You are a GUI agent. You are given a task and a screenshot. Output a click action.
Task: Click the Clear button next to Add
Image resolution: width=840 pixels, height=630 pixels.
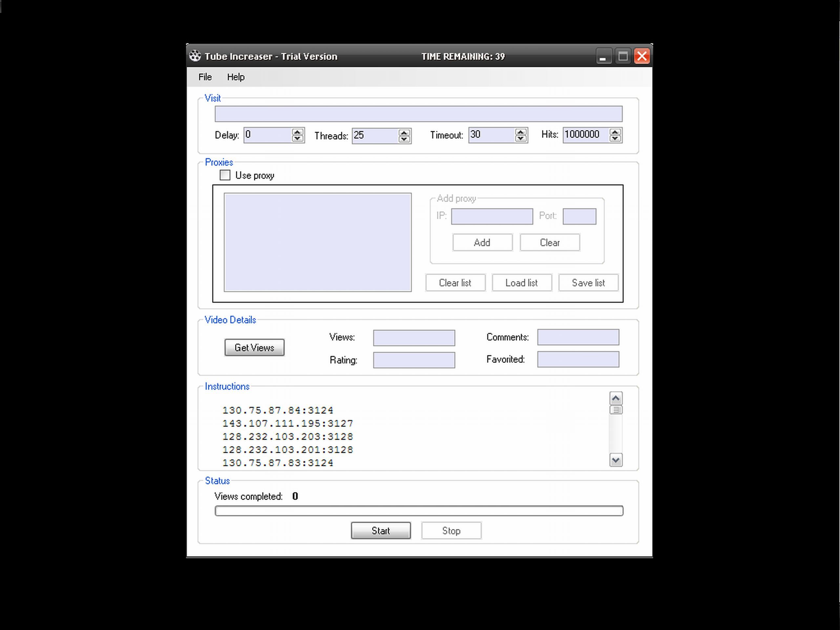pyautogui.click(x=550, y=243)
